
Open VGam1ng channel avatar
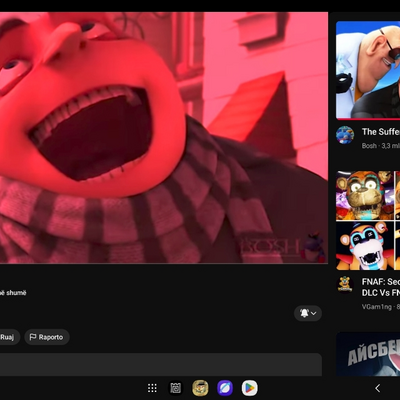coord(345,284)
